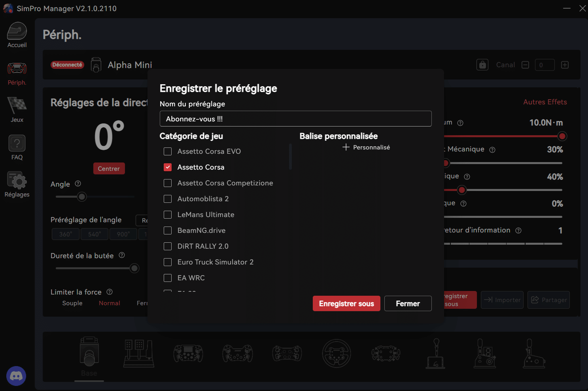Click the Déconnecté status badge
This screenshot has height=391, width=588.
click(x=67, y=65)
